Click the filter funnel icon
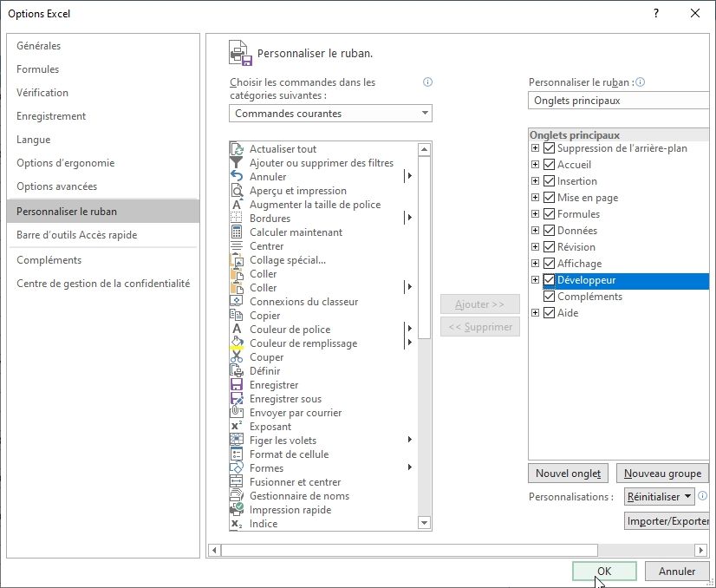Screen dimensions: 716x588 (237, 163)
